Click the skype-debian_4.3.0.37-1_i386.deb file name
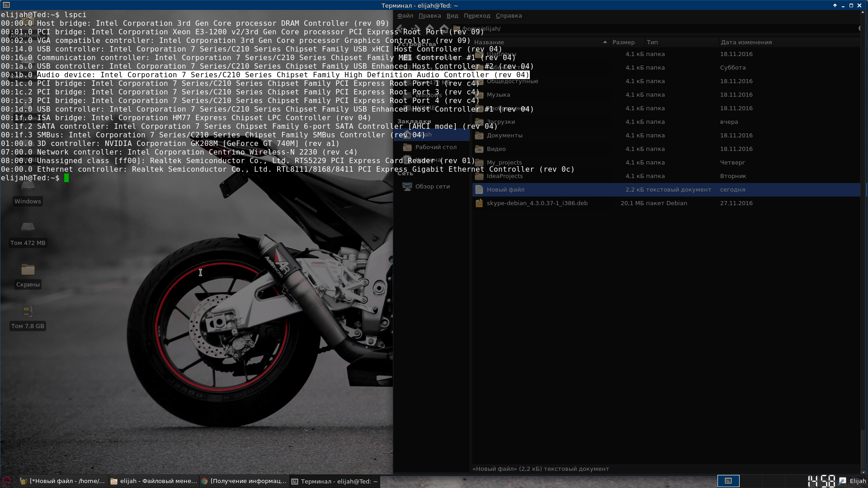 click(x=537, y=203)
